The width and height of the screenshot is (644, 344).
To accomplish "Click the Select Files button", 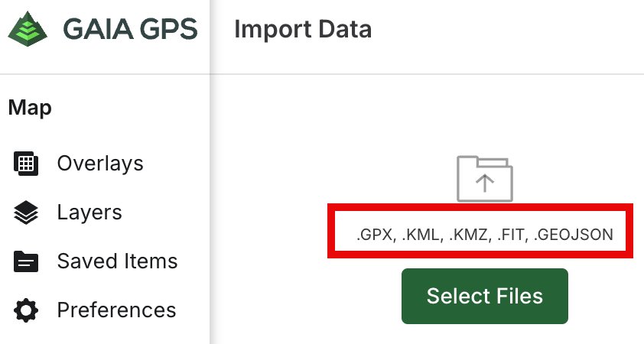I will [485, 296].
